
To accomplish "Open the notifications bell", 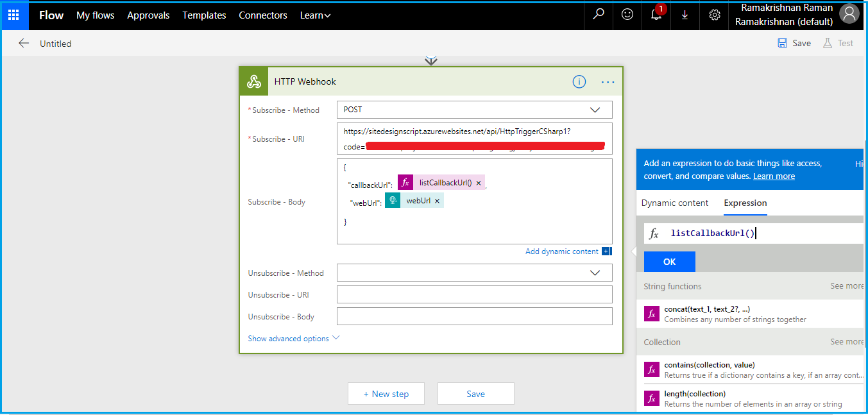I will point(656,13).
